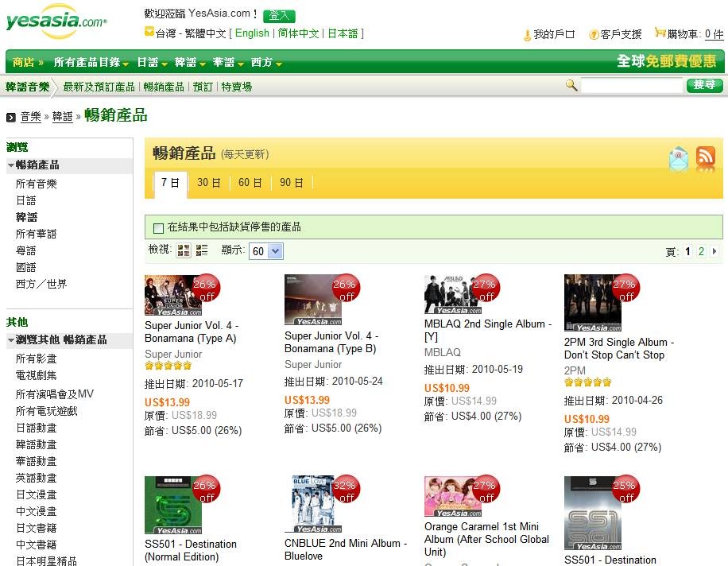Click 國語 in the sidebar
The height and width of the screenshot is (566, 728).
(26, 267)
